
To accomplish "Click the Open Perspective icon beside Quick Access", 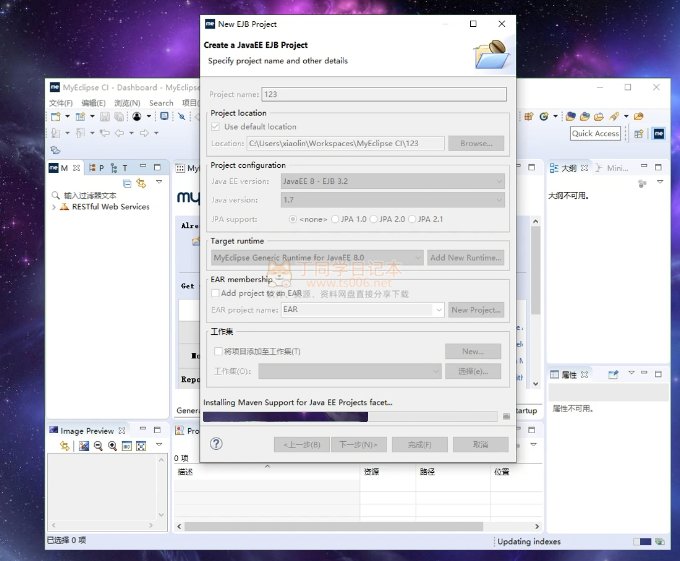I will tap(639, 133).
